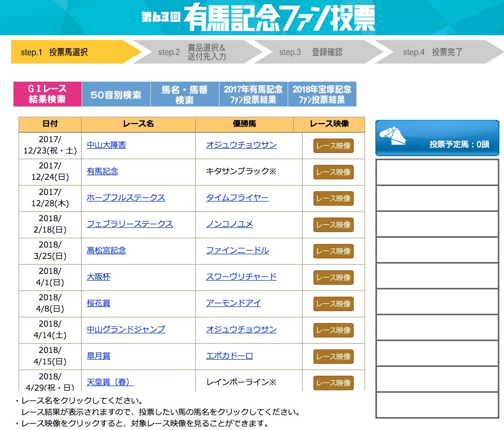Play レース映像 for 中山グランドジャンプ
Screen dimensions: 504x430
click(x=333, y=330)
